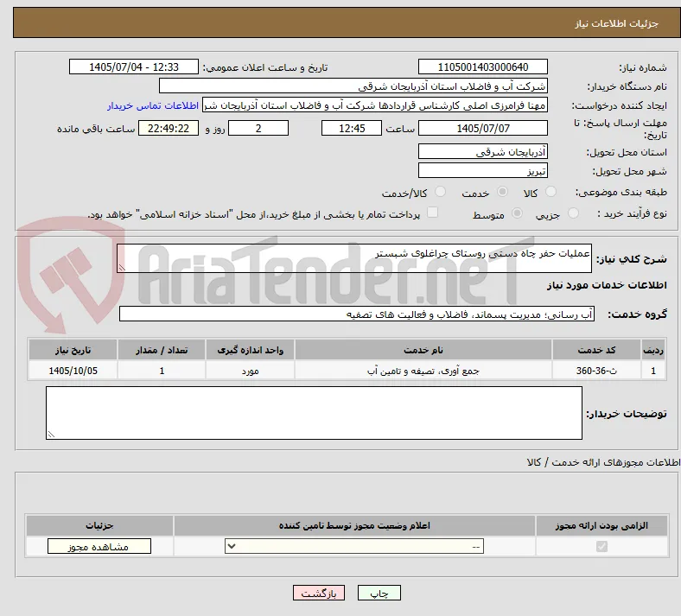Image resolution: width=681 pixels, height=616 pixels.
Task: Click the واحد اندازه گیری column header
Action: pos(250,350)
